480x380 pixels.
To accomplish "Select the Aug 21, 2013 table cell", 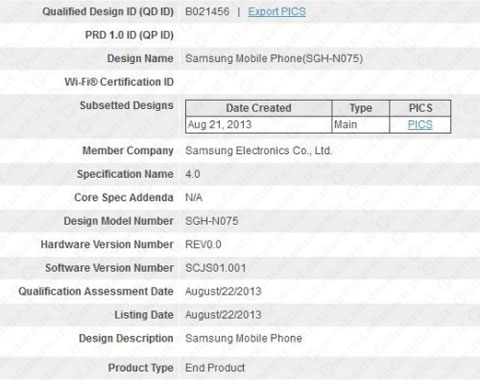I will coord(259,125).
